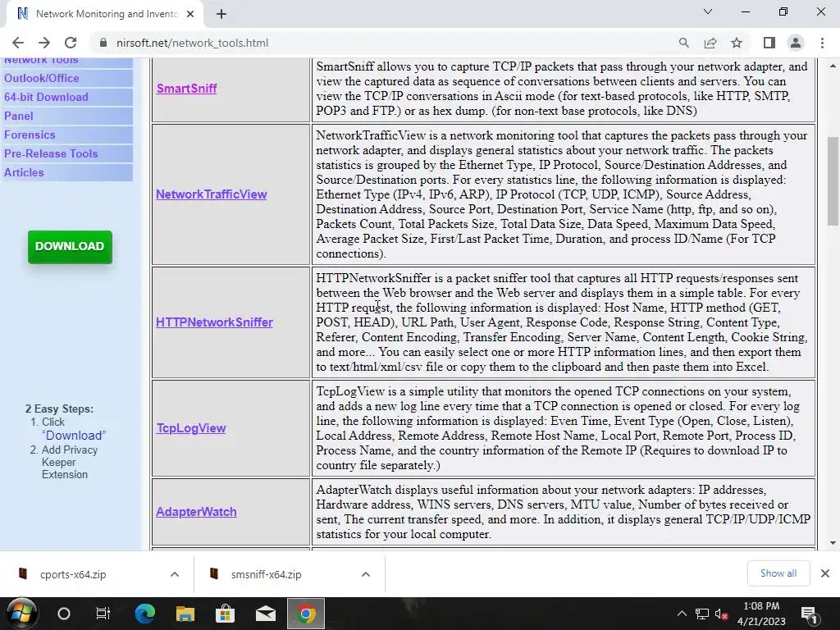Open Cortana search circle on taskbar
Screen dimensions: 840x630
click(x=64, y=614)
